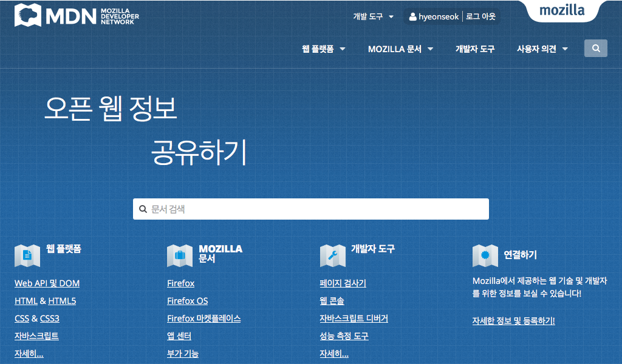
Task: Open the 자바스크립트 디버거 link
Action: pos(354,318)
